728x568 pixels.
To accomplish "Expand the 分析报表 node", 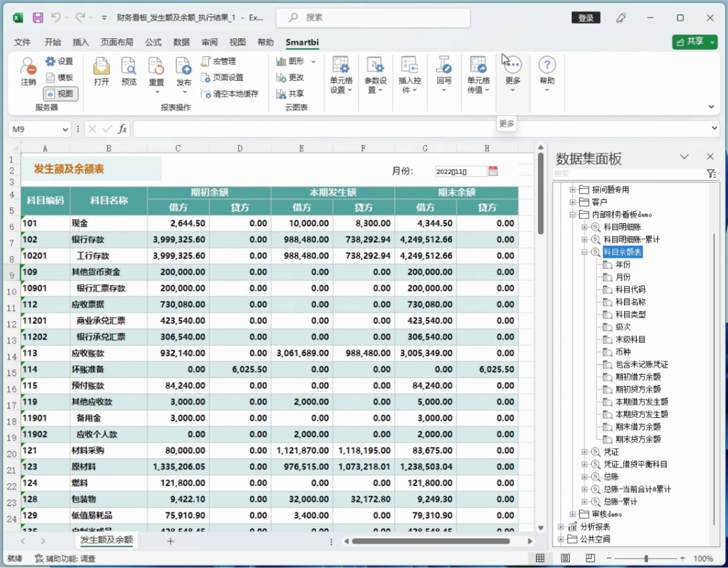I will point(561,526).
